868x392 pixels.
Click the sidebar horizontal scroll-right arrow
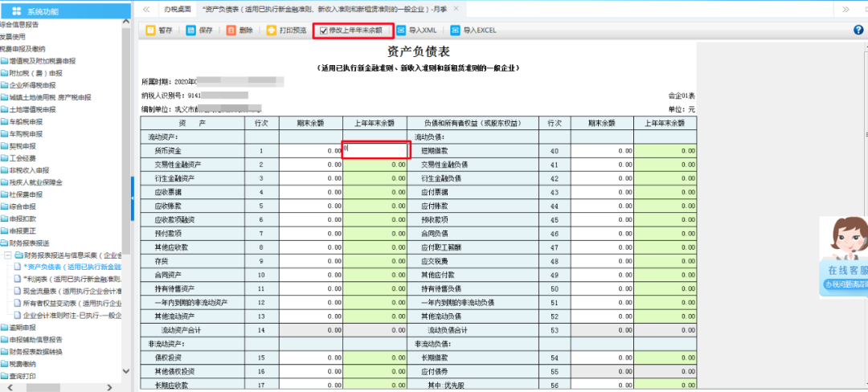point(109,387)
